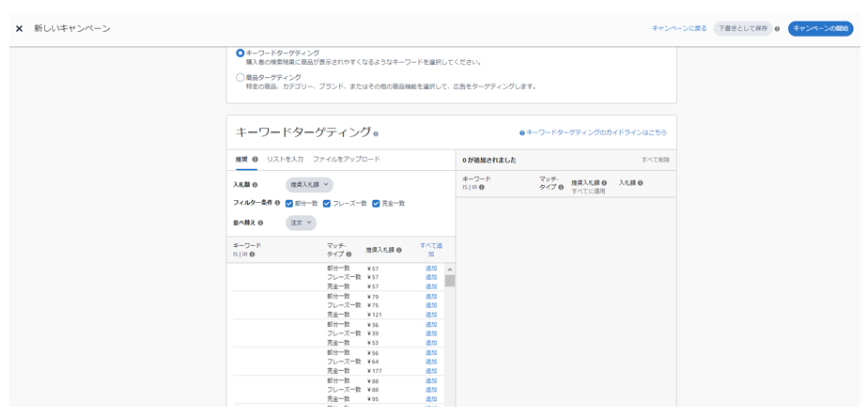
Task: Switch to リストを入力 tab
Action: click(x=285, y=159)
